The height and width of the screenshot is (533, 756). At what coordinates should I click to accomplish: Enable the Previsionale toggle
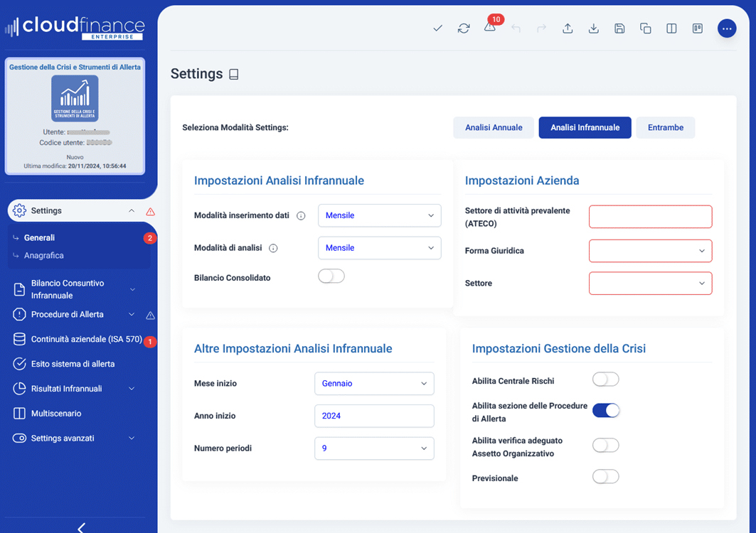pyautogui.click(x=605, y=476)
